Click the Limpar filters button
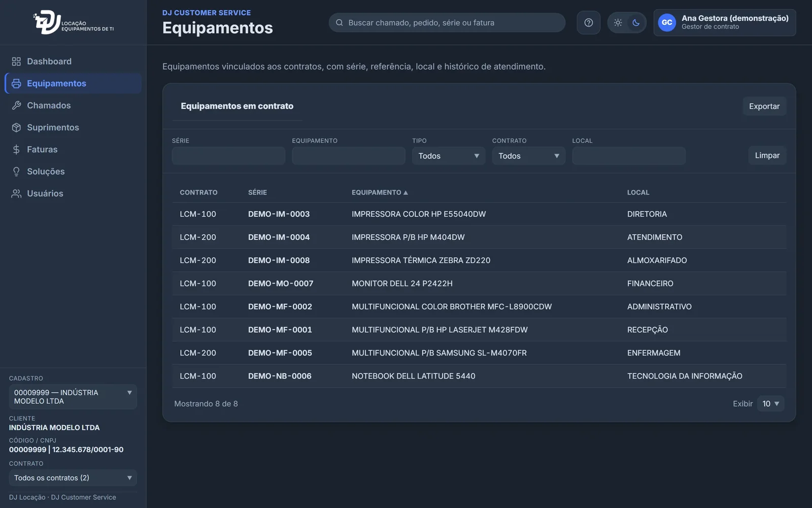The image size is (812, 508). pyautogui.click(x=767, y=155)
